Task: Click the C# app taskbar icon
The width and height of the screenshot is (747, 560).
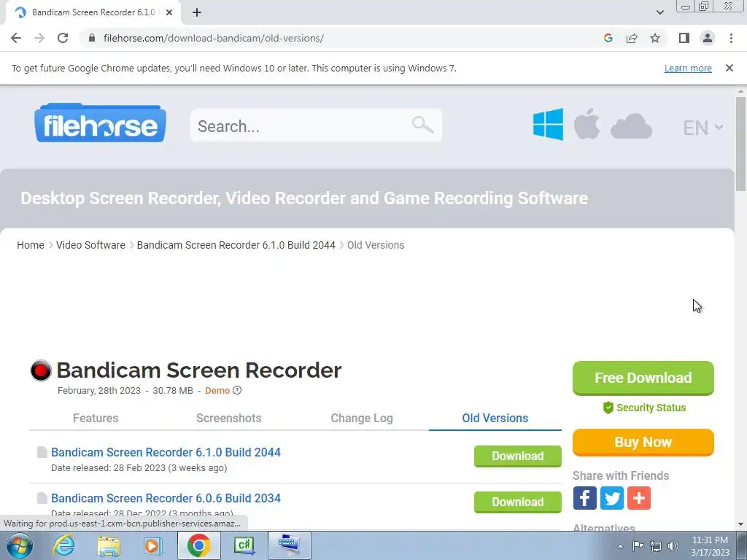Action: click(244, 545)
